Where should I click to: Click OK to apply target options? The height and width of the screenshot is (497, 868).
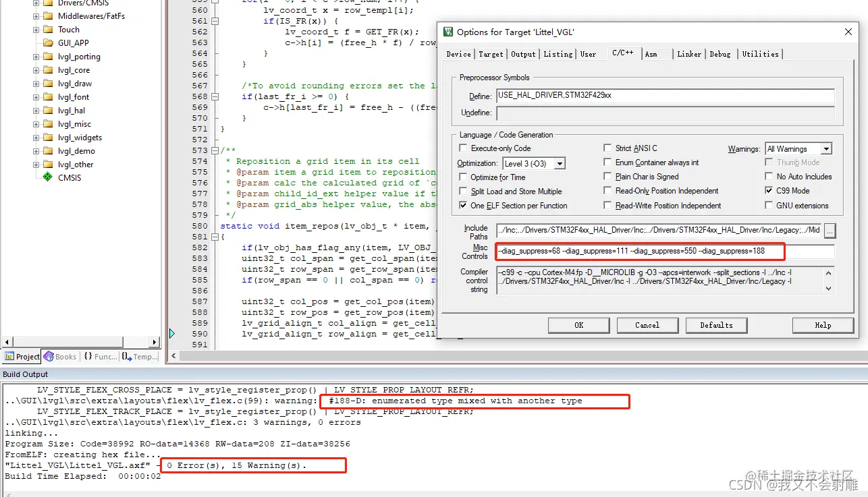click(x=578, y=325)
